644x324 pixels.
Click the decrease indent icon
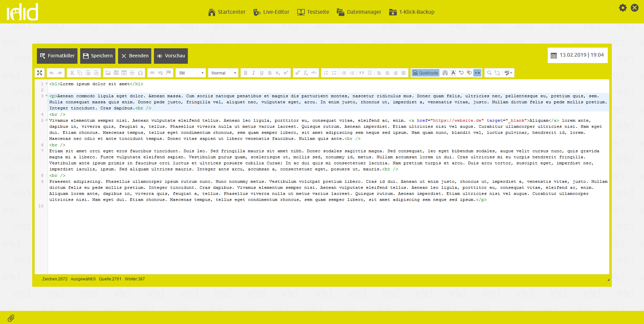pos(344,73)
